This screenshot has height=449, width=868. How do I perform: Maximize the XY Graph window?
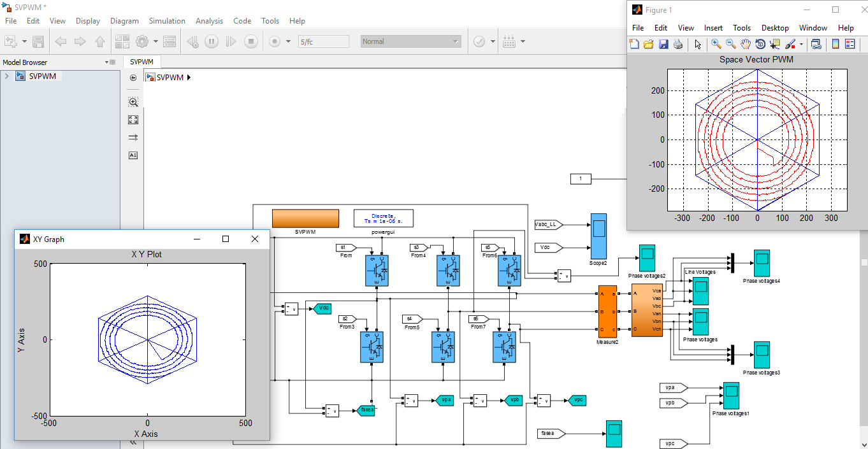[225, 239]
